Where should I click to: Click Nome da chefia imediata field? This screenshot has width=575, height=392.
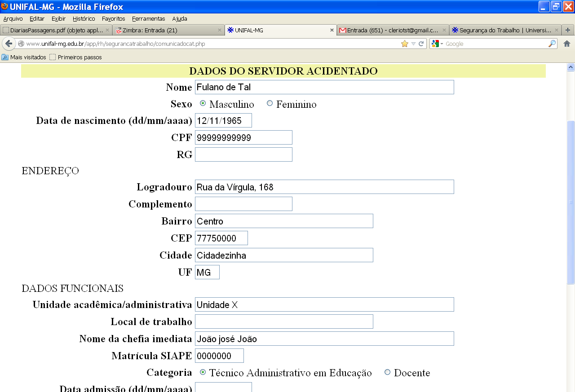coord(324,339)
